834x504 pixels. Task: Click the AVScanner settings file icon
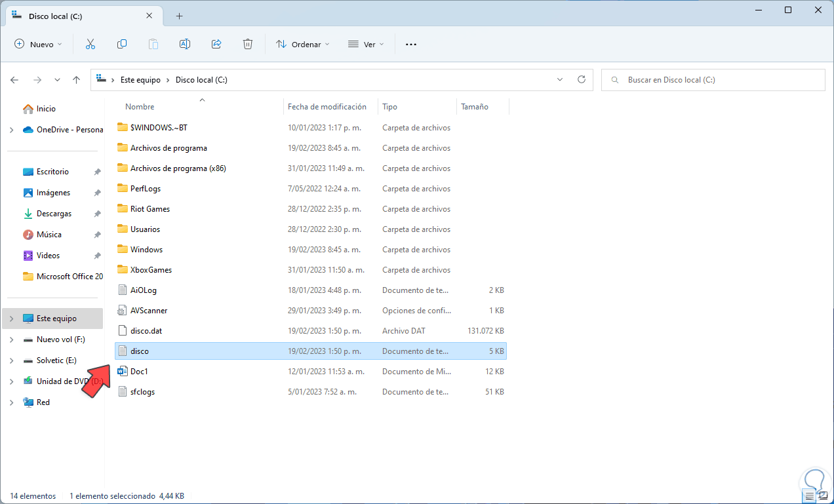(122, 311)
